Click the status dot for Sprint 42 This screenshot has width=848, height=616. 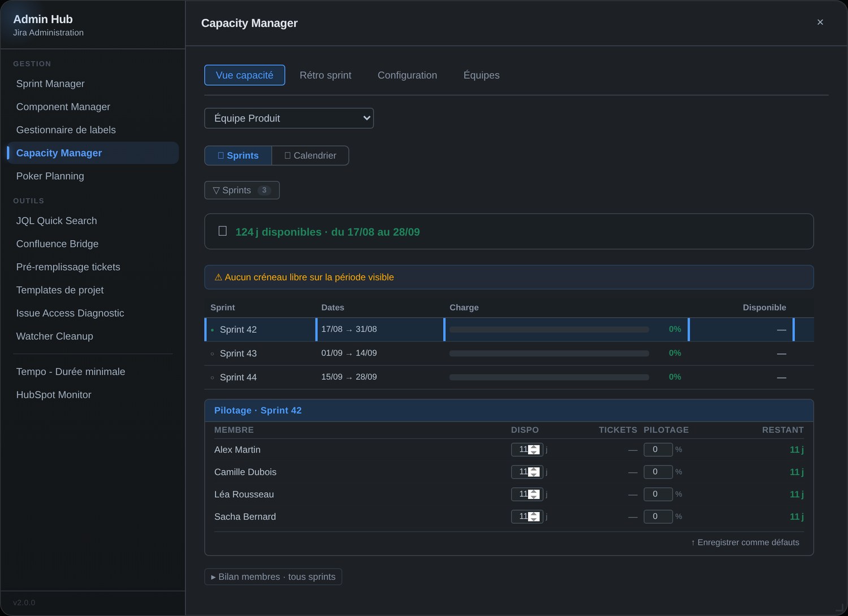(213, 330)
